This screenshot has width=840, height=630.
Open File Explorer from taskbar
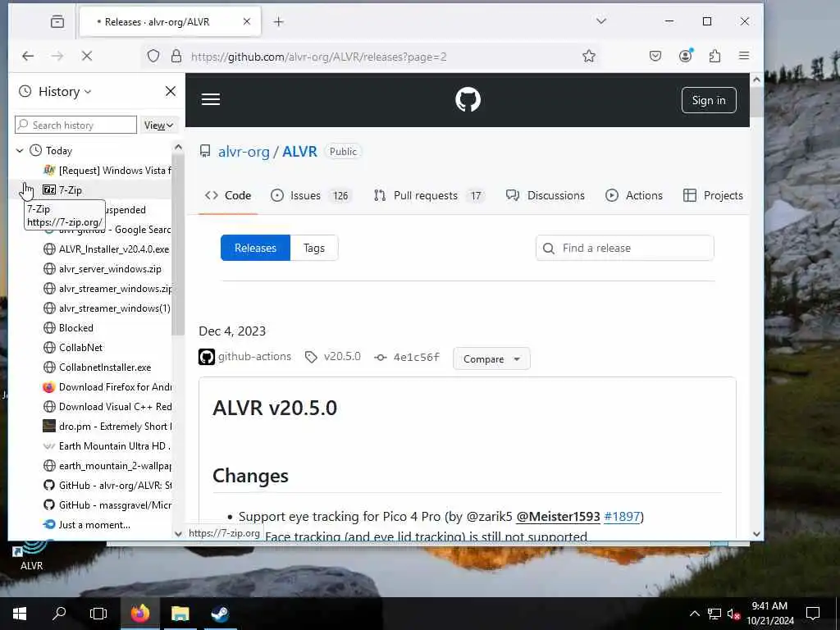[x=180, y=614]
